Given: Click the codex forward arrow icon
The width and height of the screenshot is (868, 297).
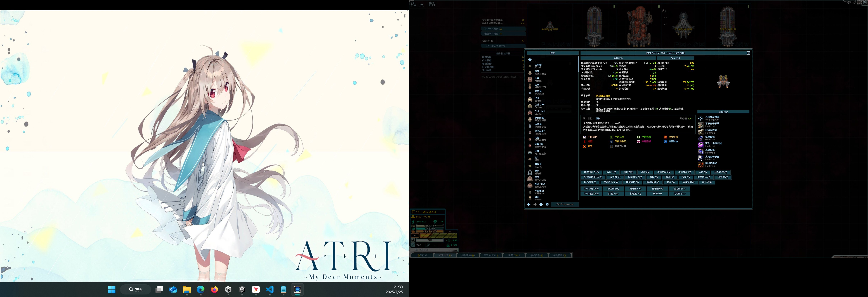Looking at the screenshot, I should [535, 204].
